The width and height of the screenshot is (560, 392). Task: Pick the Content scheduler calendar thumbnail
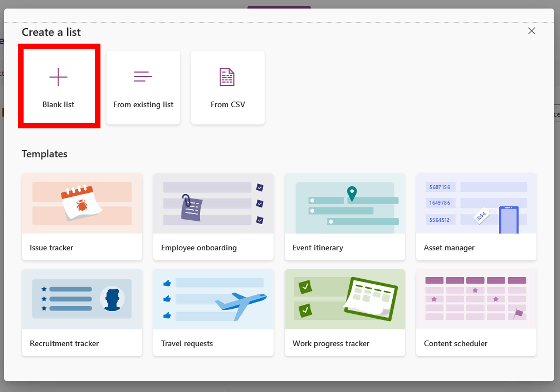coord(476,299)
